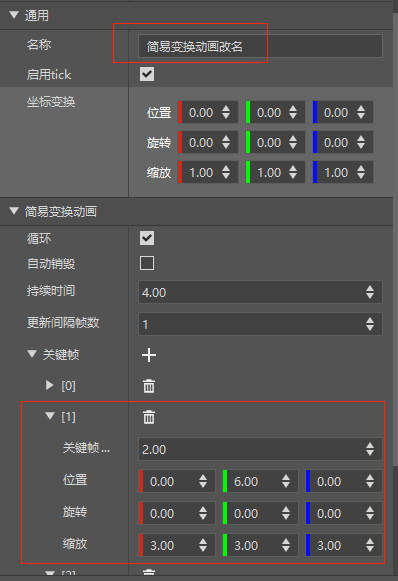Click keyframe [1] 缩放 X field 3.00

pos(177,545)
